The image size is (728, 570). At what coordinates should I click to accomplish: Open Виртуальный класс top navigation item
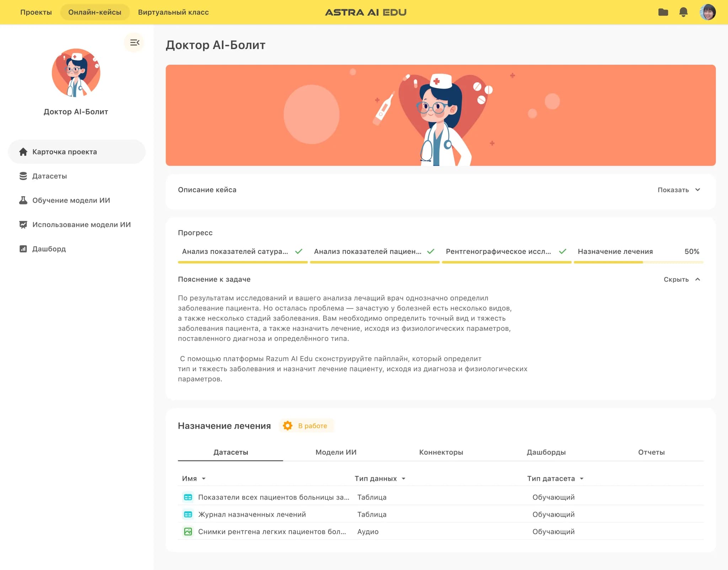tap(173, 12)
